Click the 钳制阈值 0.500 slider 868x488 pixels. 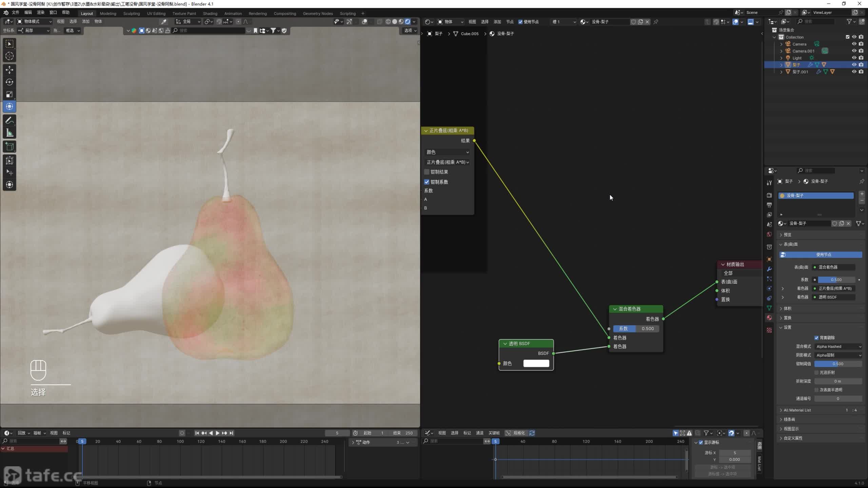point(838,364)
